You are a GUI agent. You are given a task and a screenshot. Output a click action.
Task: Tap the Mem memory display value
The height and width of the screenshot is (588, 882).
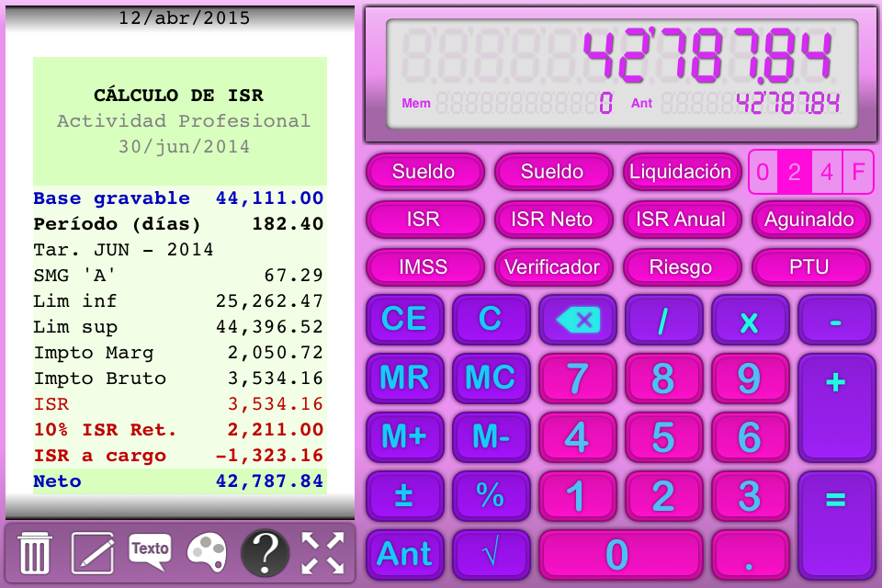tap(605, 104)
